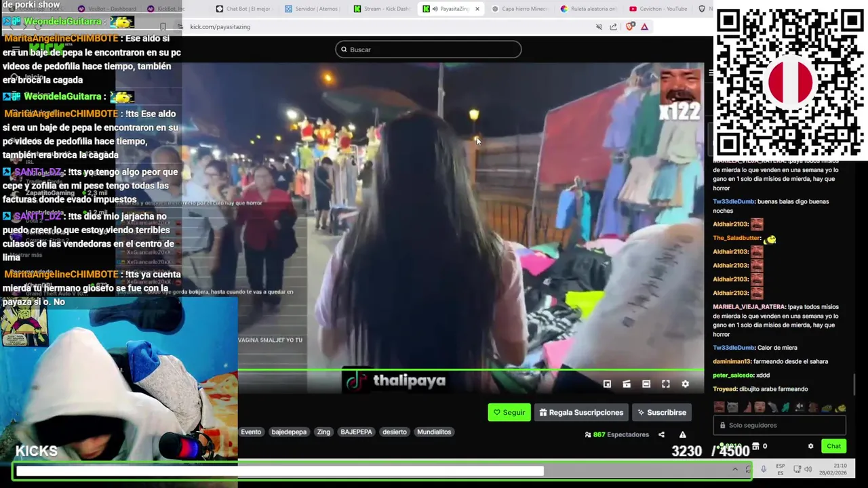Screen dimensions: 868x488
Task: Open Brave Shields icon in address bar
Action: click(x=630, y=26)
